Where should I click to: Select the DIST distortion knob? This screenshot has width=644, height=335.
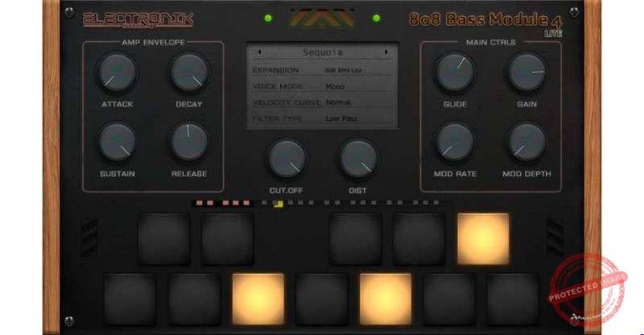(358, 159)
